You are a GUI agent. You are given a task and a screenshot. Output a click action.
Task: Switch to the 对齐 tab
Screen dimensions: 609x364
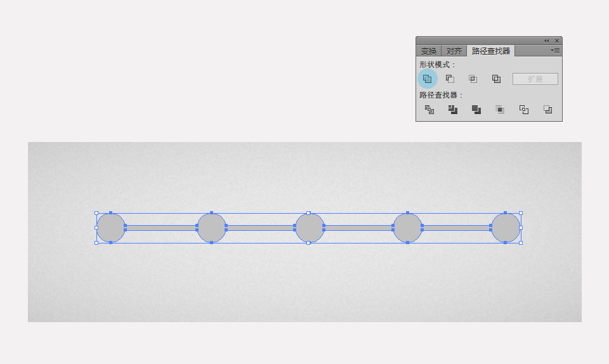pos(454,51)
